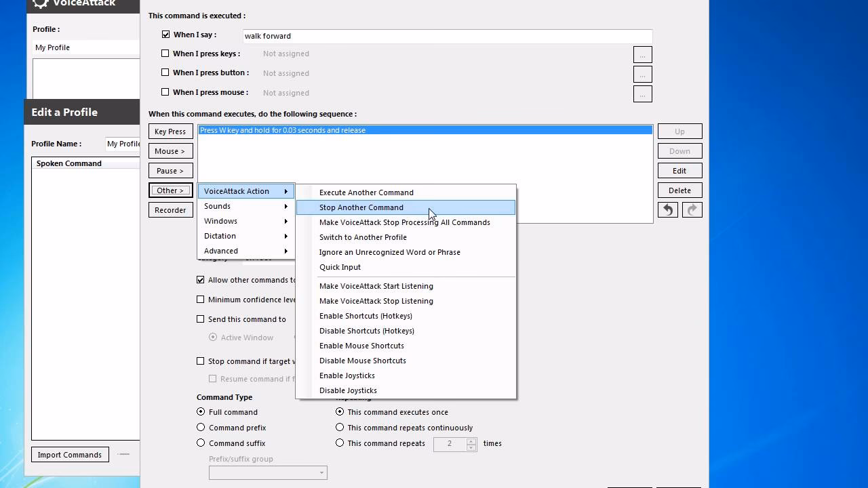Uncheck 'Allow other commands to' checkbox
Screen dimensions: 868x488
pyautogui.click(x=201, y=280)
